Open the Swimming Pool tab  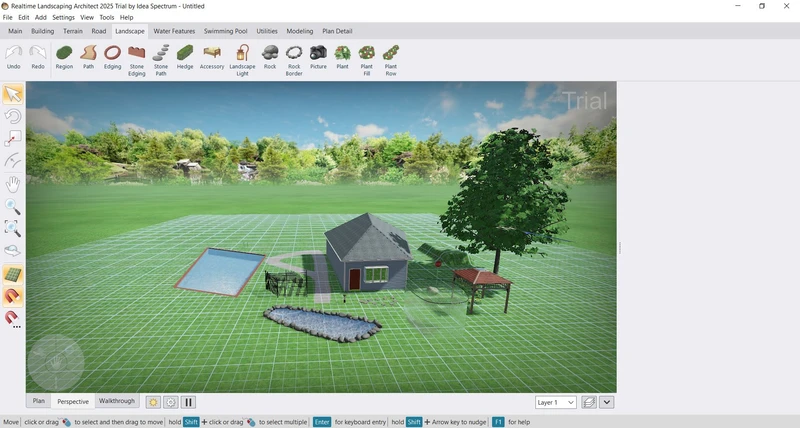coord(226,31)
